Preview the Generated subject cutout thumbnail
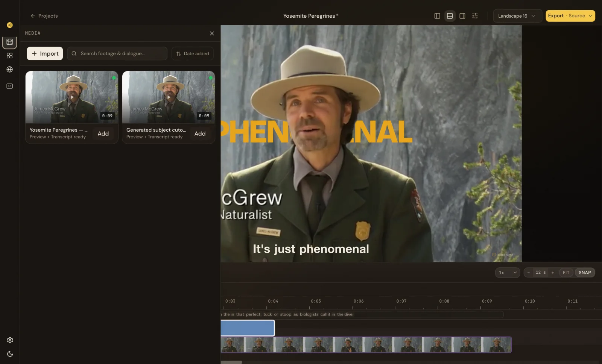 click(169, 97)
